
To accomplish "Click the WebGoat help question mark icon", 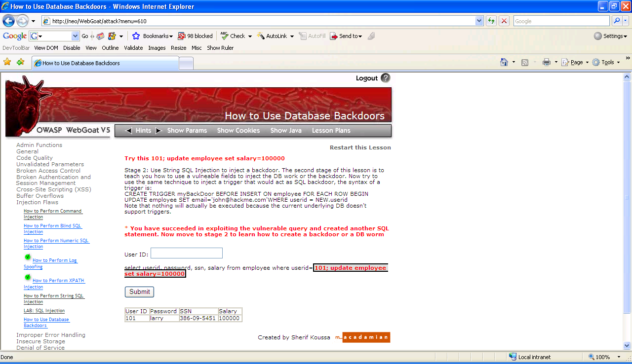I will (x=386, y=78).
